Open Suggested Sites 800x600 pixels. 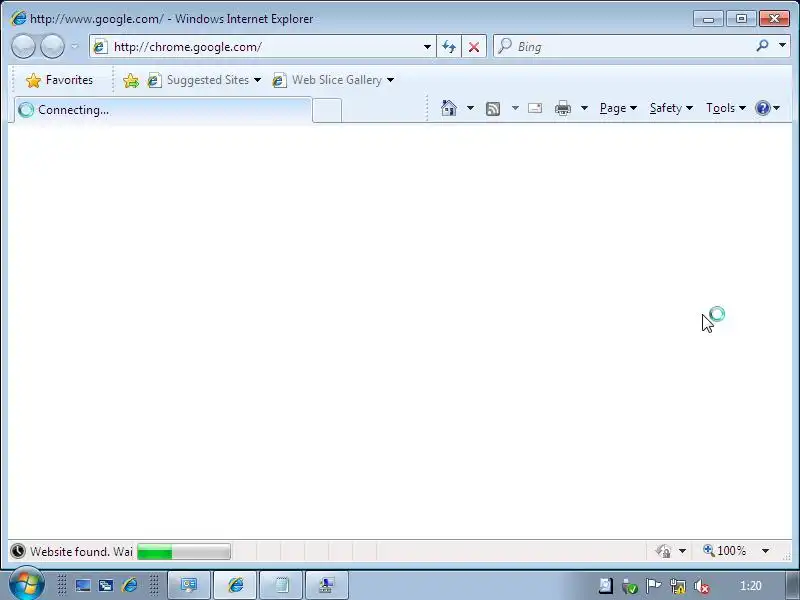pos(204,80)
